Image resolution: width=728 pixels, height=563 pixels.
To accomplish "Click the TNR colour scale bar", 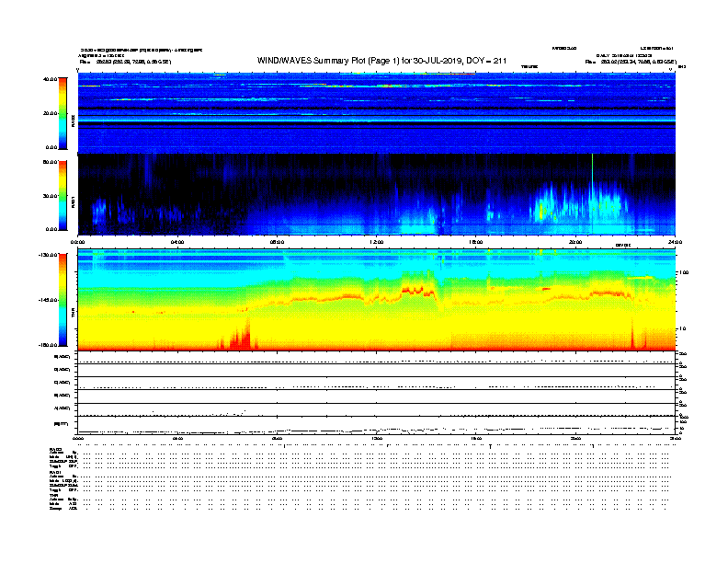I will [x=63, y=300].
